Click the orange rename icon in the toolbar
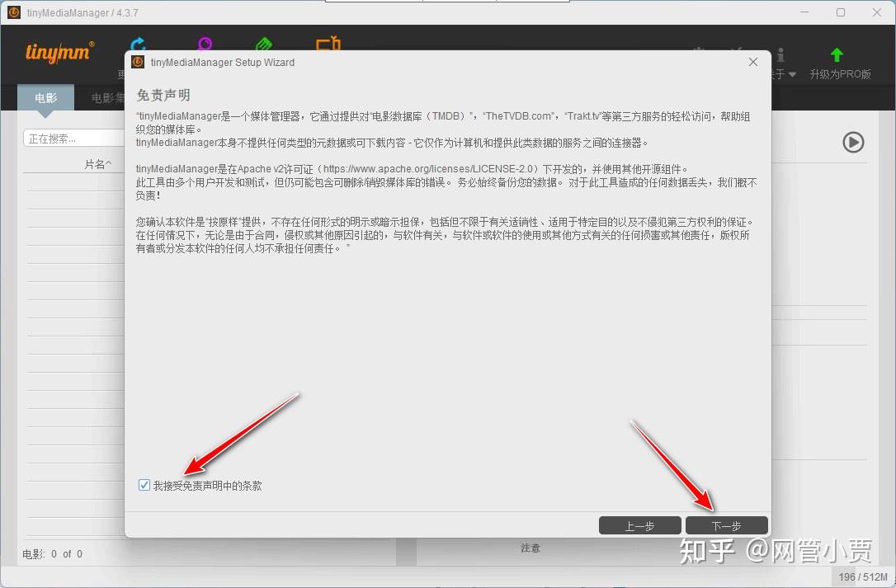 coord(328,41)
